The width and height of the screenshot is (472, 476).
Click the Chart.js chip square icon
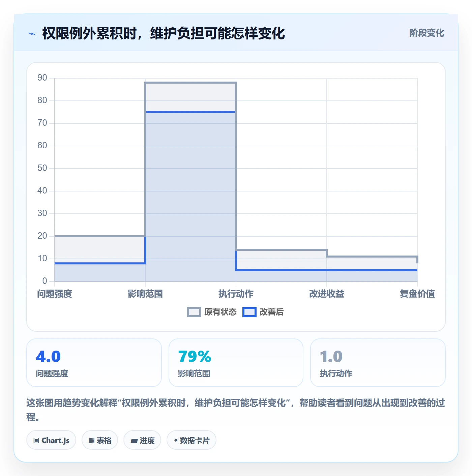point(36,441)
